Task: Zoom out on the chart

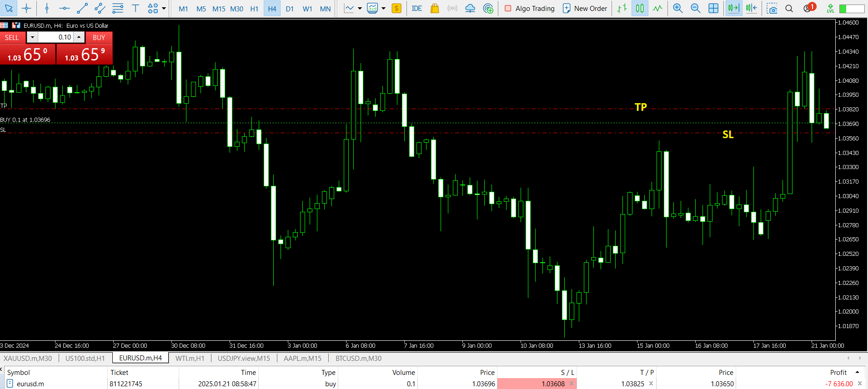Action: click(695, 8)
